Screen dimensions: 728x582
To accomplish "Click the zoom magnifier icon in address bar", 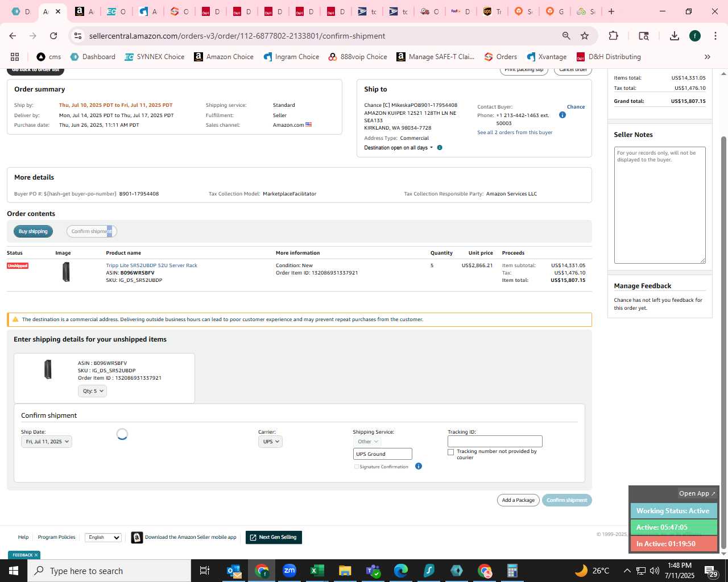I will [566, 36].
